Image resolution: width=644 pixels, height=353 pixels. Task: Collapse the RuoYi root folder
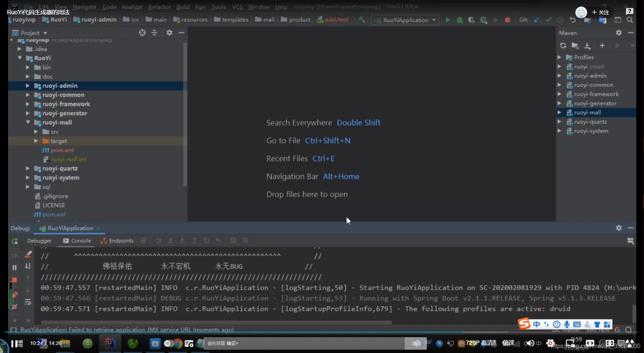(x=19, y=58)
